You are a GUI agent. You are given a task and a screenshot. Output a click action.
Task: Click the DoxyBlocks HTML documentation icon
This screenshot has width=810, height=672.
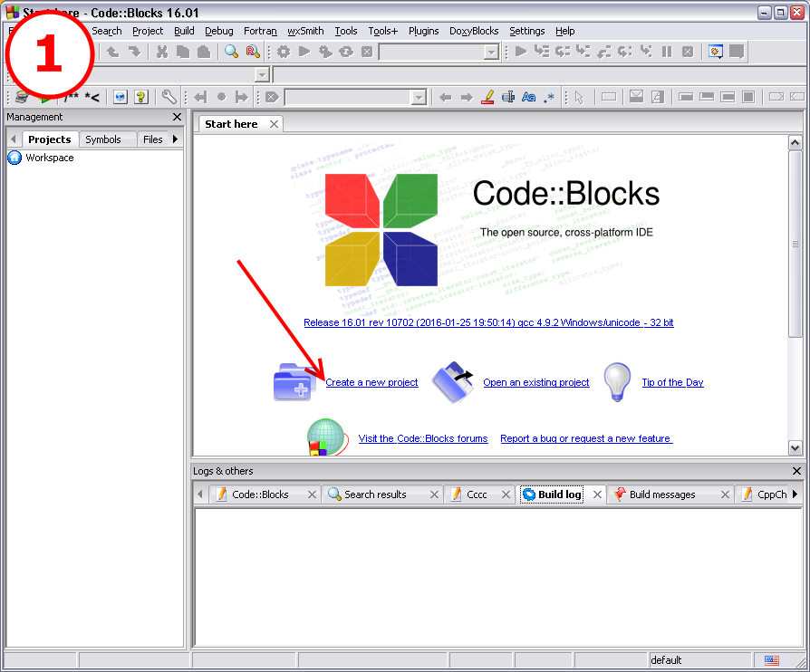(x=120, y=97)
